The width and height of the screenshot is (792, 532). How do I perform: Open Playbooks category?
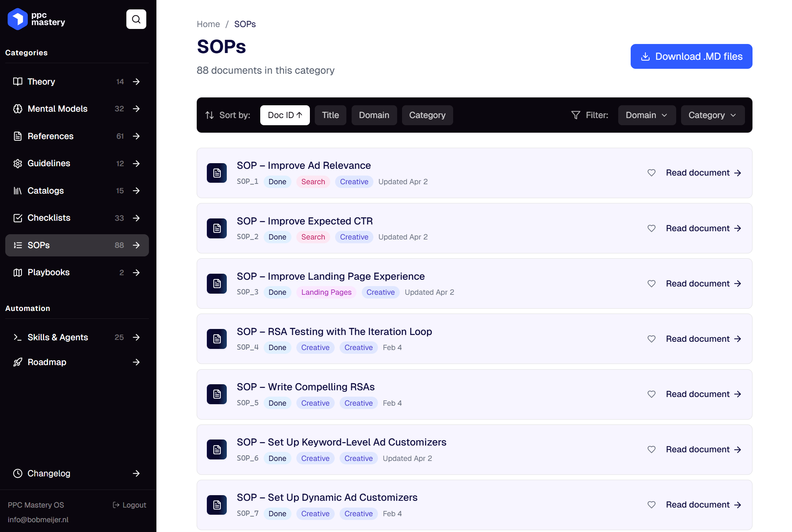(77, 272)
